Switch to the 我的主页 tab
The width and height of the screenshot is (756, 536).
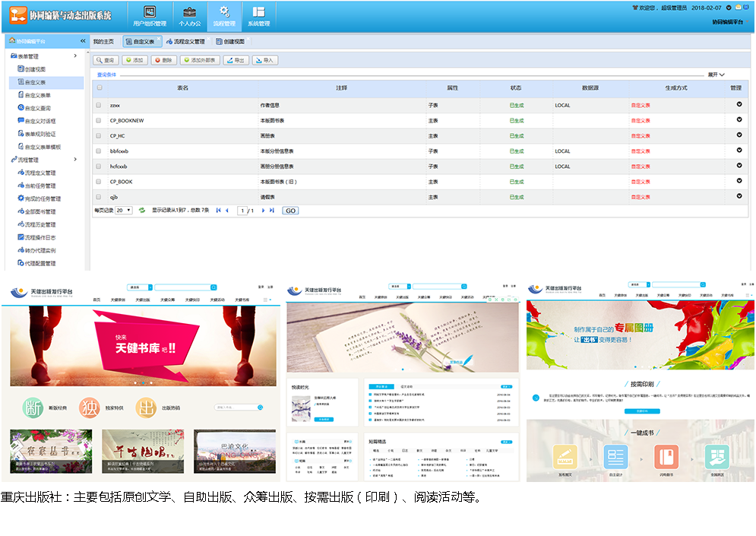(x=103, y=41)
